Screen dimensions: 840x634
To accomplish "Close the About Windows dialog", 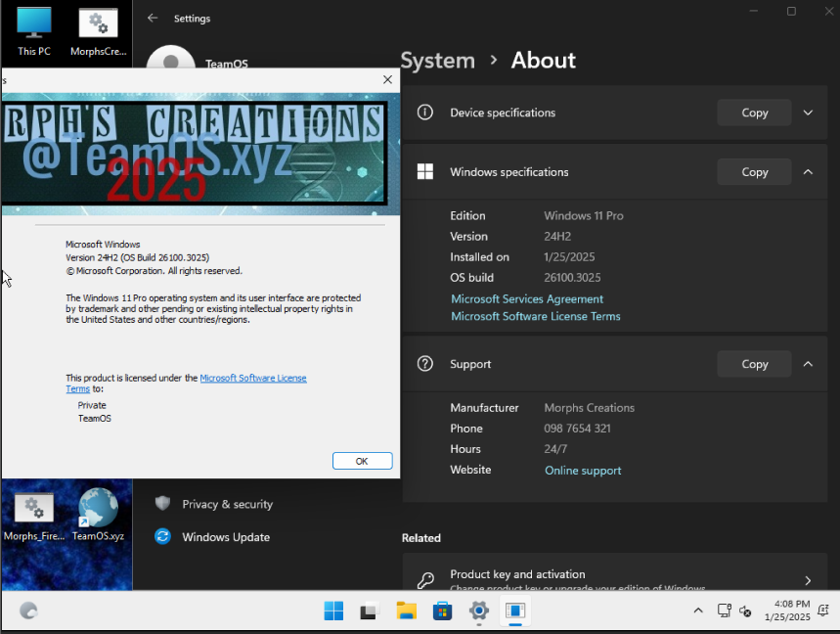I will (x=388, y=80).
